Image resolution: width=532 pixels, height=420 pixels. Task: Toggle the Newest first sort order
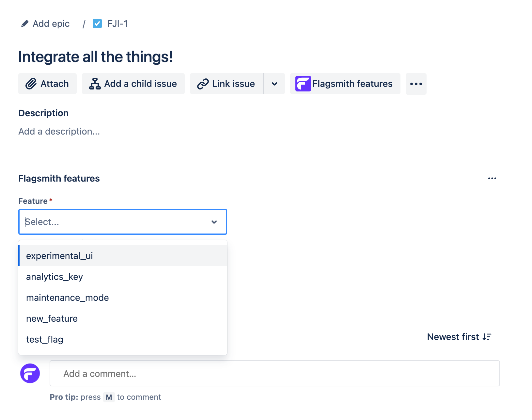click(x=459, y=337)
